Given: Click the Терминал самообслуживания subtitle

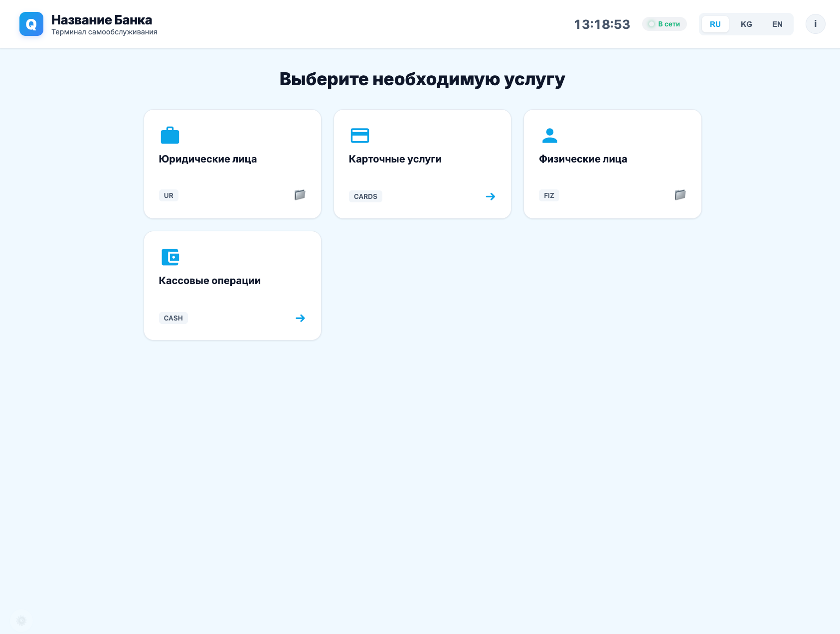Looking at the screenshot, I should (104, 32).
